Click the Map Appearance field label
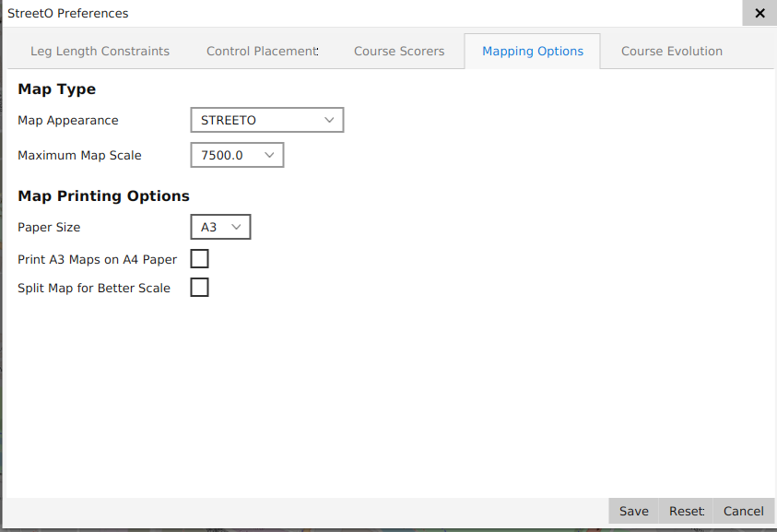 [68, 121]
